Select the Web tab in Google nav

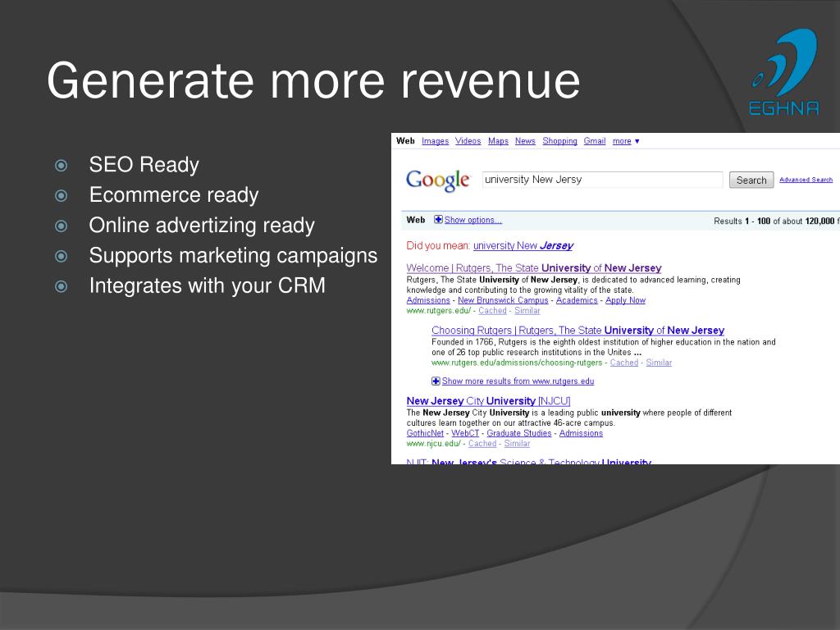pyautogui.click(x=405, y=141)
